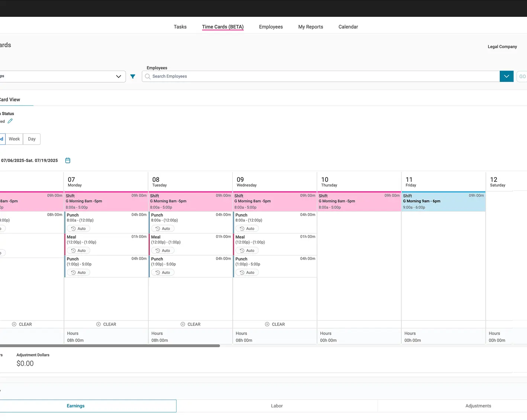Click inside the Search Employees field
Viewport: 527px width, 420px height.
tap(260, 76)
